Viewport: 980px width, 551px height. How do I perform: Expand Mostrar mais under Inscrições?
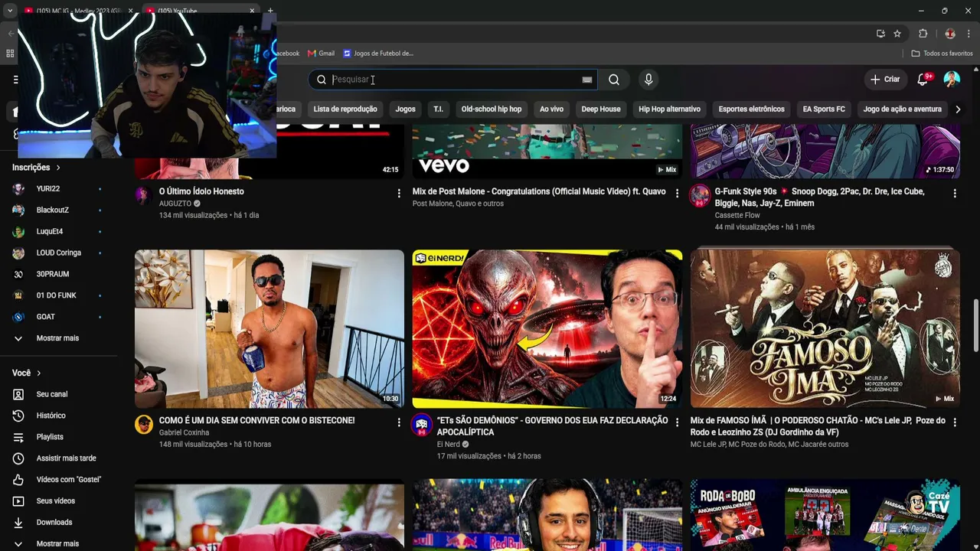point(58,338)
